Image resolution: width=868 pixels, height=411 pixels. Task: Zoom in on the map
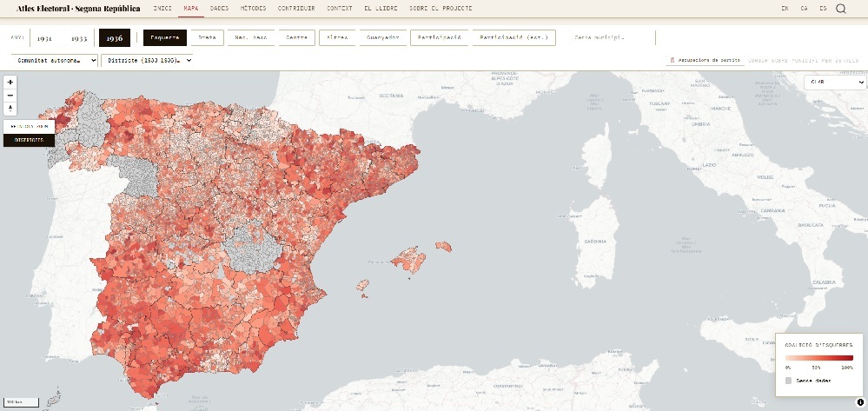point(10,82)
